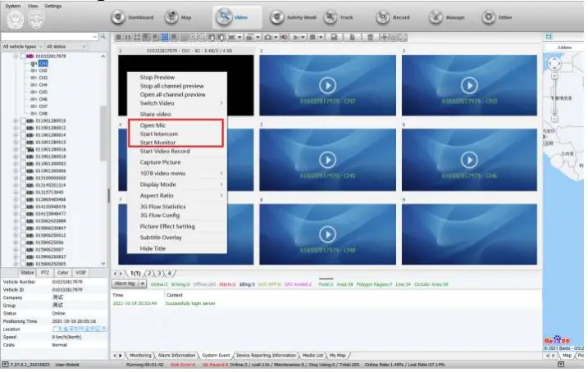The height and width of the screenshot is (372, 588).
Task: Click the stop square toolbar icon
Action: coord(312,37)
